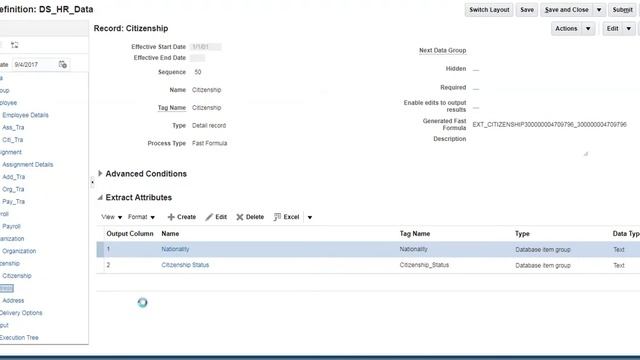
Task: Open the dropdown arrow next to top Edit
Action: pyautogui.click(x=629, y=29)
